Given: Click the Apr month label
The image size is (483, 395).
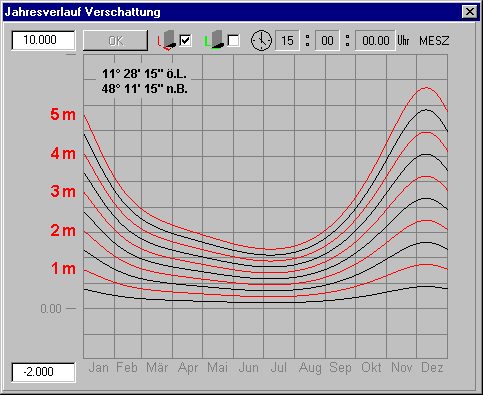Looking at the screenshot, I should click(188, 368).
